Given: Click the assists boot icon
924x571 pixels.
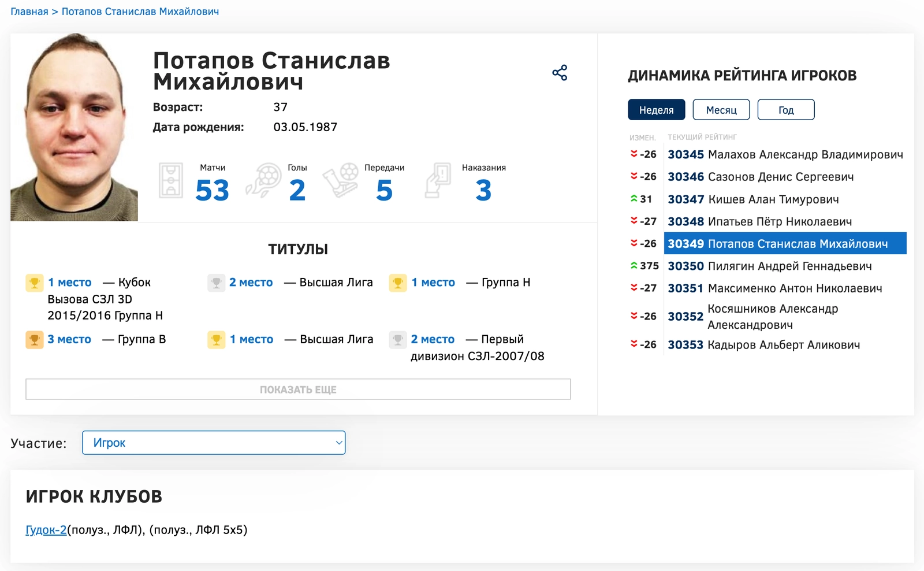Looking at the screenshot, I should [341, 180].
